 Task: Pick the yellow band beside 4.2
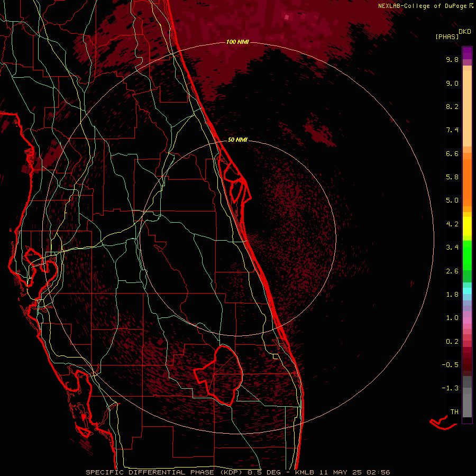467,226
